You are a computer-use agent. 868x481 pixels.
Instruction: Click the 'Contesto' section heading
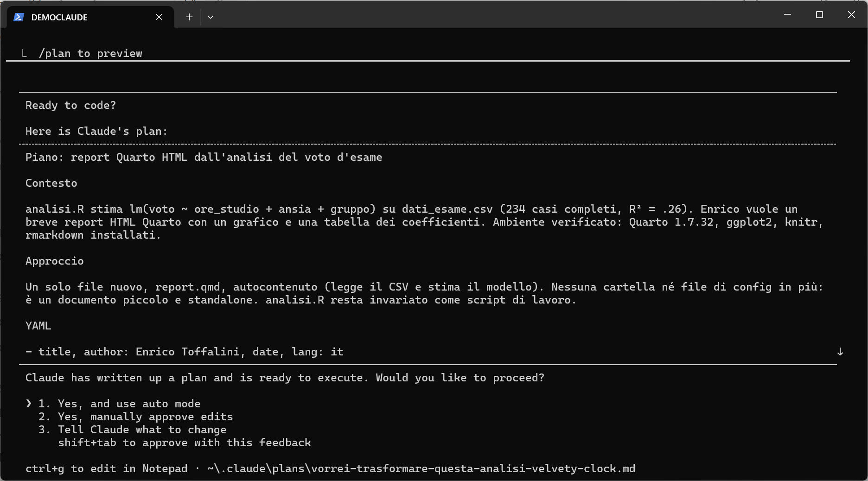pyautogui.click(x=51, y=183)
